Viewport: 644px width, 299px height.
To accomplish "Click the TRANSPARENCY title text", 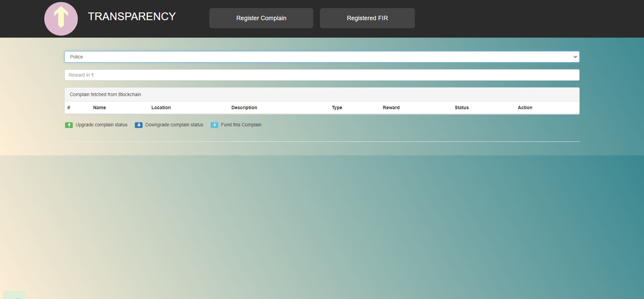I will (132, 16).
